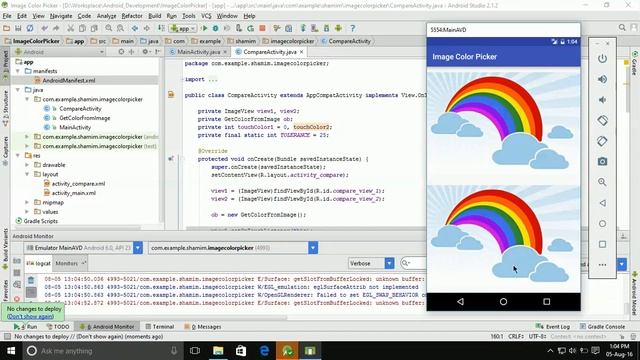Expand the values folder
Image resolution: width=640 pixels, height=360 pixels.
pyautogui.click(x=27, y=212)
